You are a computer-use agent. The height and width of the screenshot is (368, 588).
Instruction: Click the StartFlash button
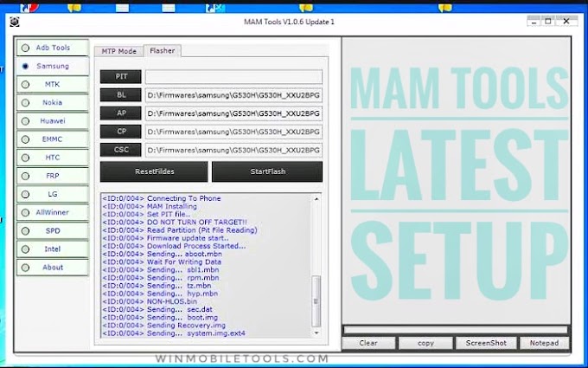[267, 171]
